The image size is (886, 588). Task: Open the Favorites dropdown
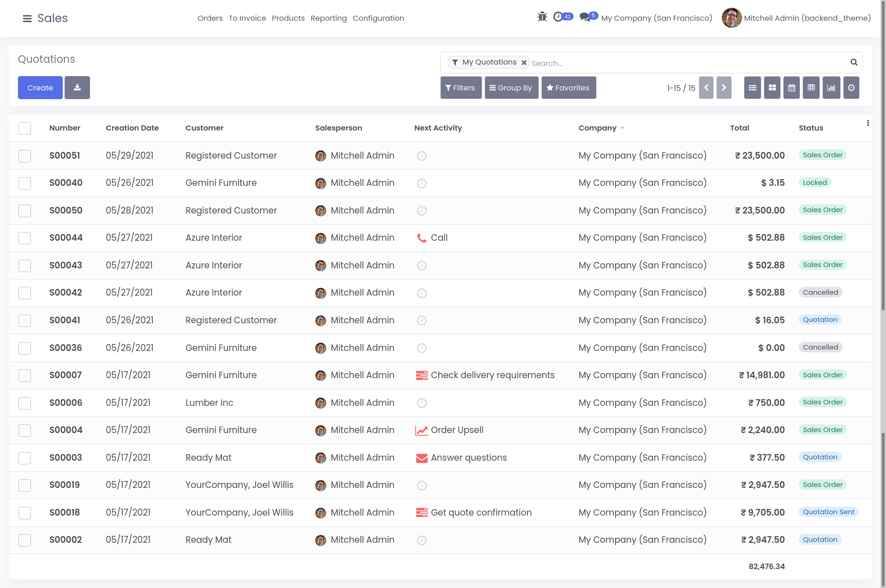click(568, 88)
